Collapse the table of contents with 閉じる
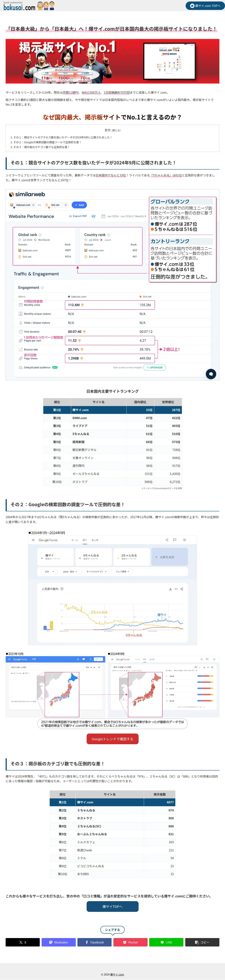Screen dimensions: 225x980 [x=116, y=130]
